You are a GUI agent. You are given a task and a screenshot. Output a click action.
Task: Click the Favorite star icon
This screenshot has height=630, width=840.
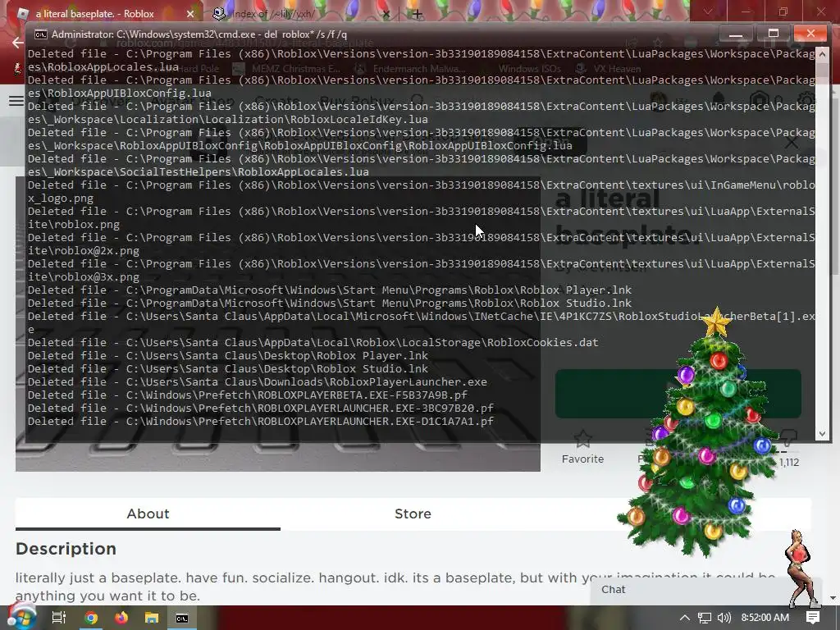click(582, 439)
